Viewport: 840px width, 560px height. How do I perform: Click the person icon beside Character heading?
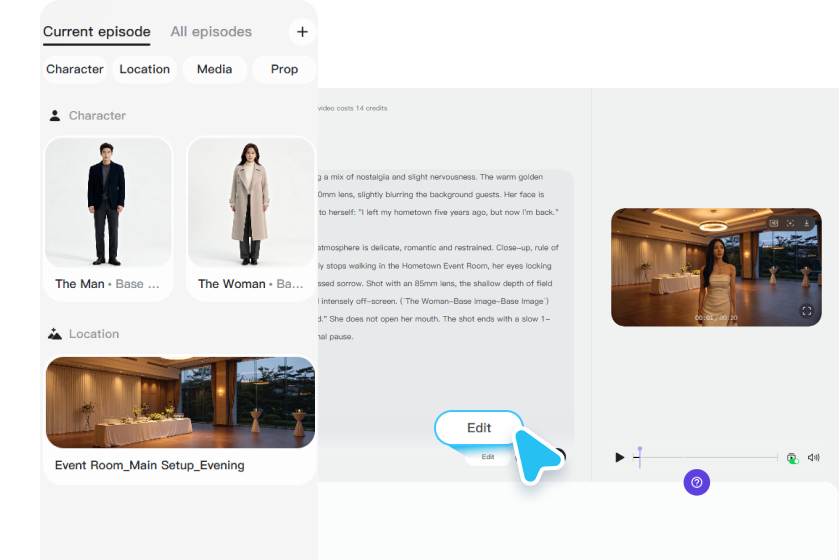click(x=55, y=116)
